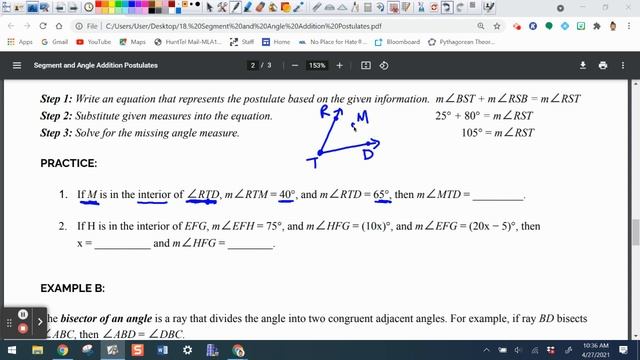
Task: Show hidden system tray icons
Action: click(486, 350)
